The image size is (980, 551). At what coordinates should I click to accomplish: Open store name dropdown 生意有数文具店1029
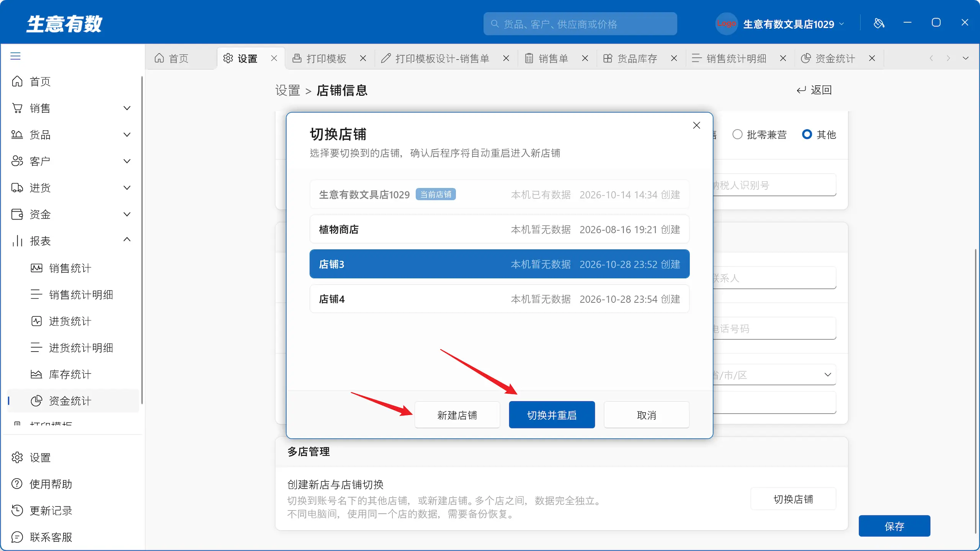pyautogui.click(x=793, y=24)
